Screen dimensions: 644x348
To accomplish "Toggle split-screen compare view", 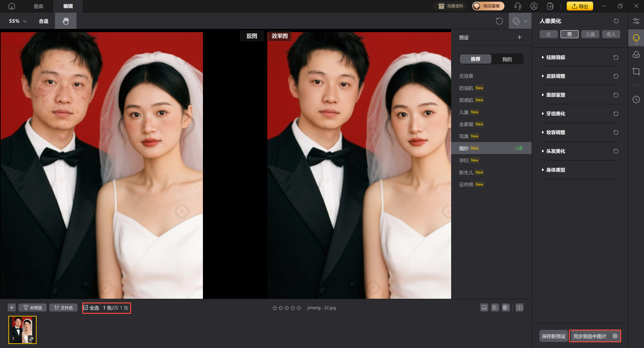I will [x=520, y=307].
